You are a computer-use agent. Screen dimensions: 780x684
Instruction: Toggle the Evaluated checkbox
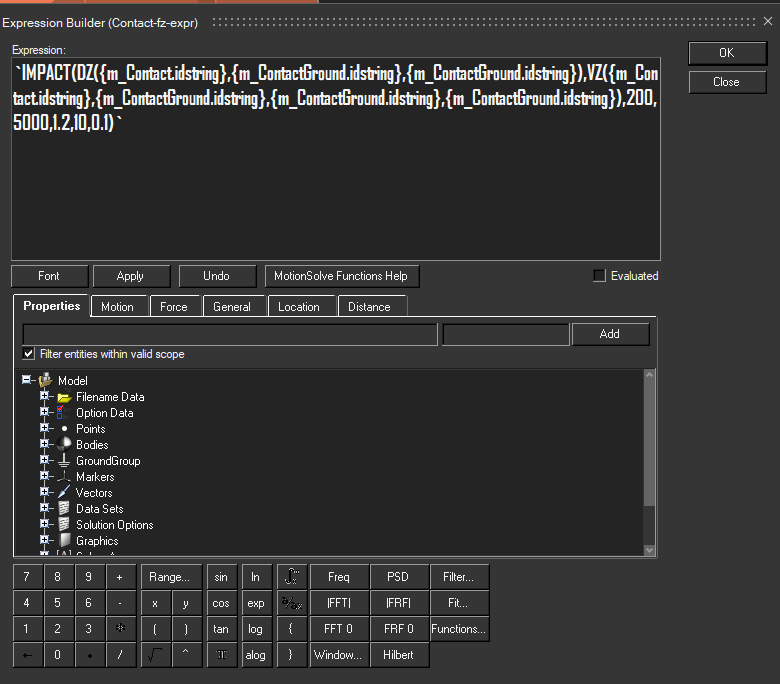tap(599, 276)
